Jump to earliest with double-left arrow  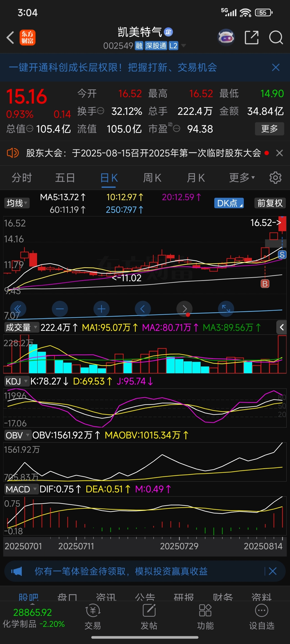tap(18, 309)
